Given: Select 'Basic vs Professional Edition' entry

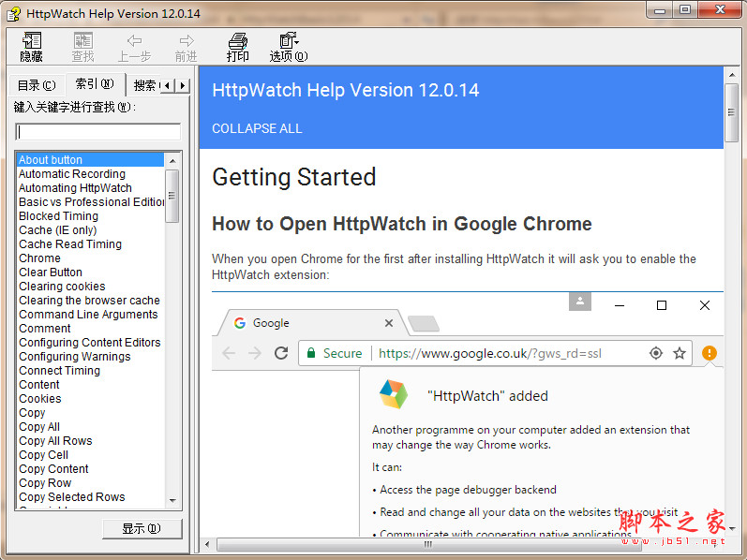Looking at the screenshot, I should tap(92, 202).
